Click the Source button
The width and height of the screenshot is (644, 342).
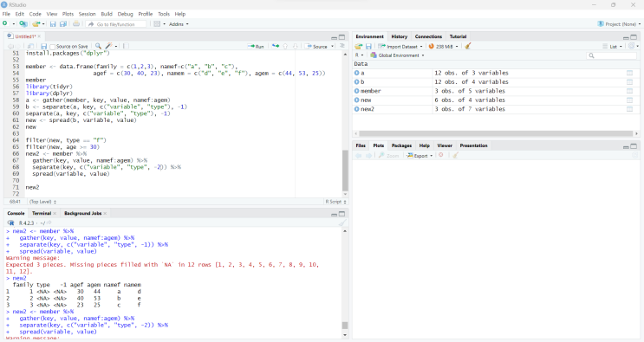pos(316,47)
